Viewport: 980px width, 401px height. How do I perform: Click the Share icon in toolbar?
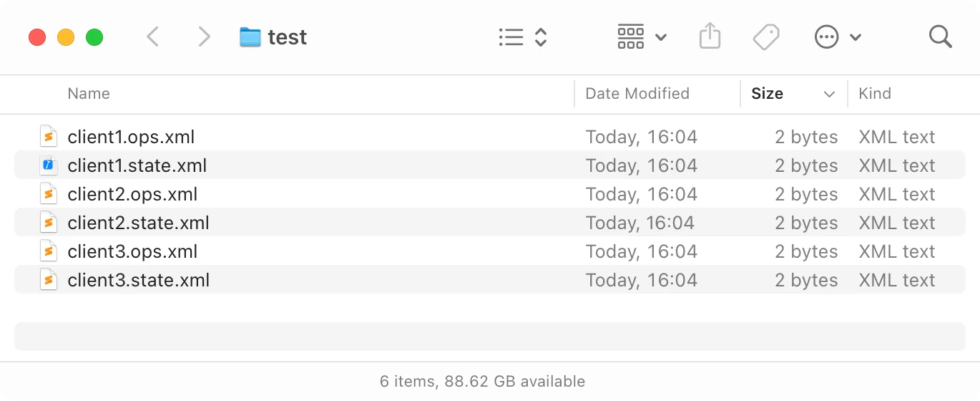709,37
